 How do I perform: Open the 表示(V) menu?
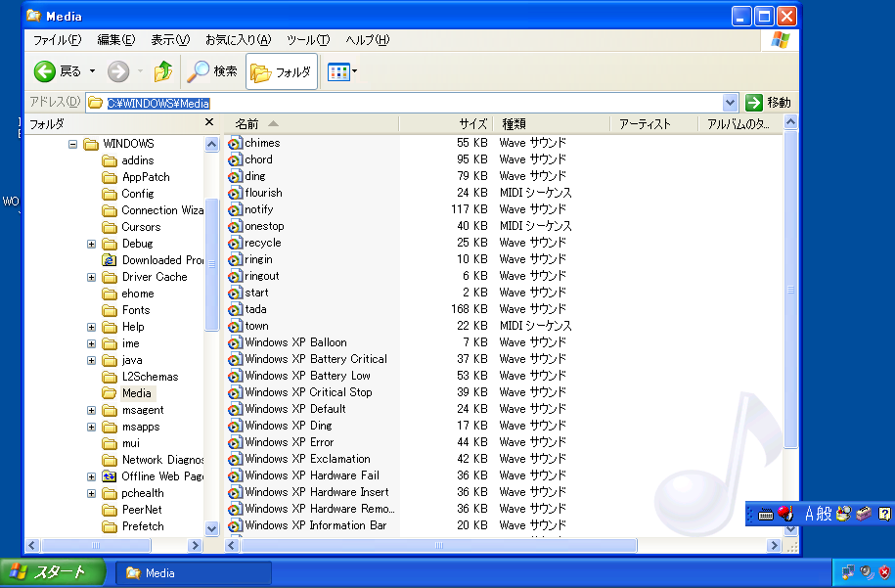(170, 40)
